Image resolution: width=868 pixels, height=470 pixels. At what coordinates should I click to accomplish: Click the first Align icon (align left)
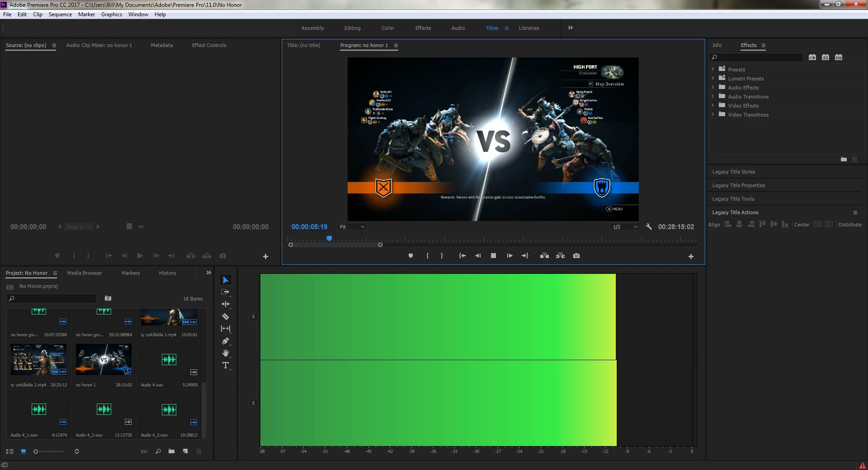tap(728, 225)
